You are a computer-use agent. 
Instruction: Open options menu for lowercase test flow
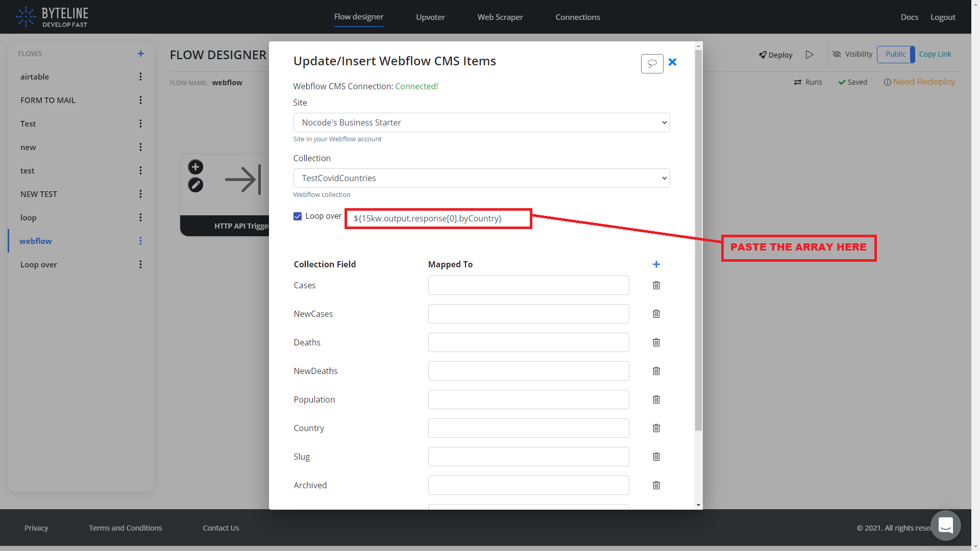coord(140,170)
